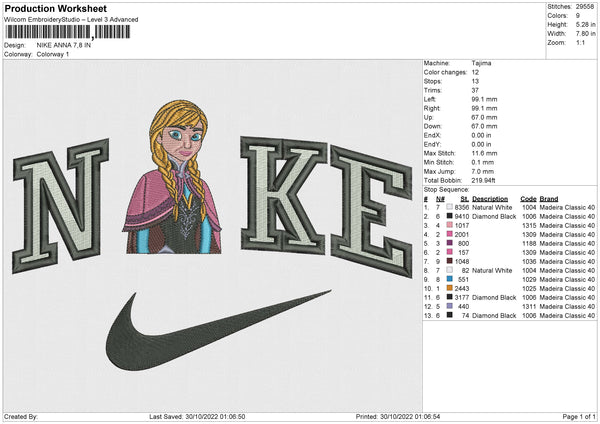Image resolution: width=600 pixels, height=424 pixels.
Task: Select the design name NIKE ANNA 7,8 IN
Action: click(x=64, y=45)
